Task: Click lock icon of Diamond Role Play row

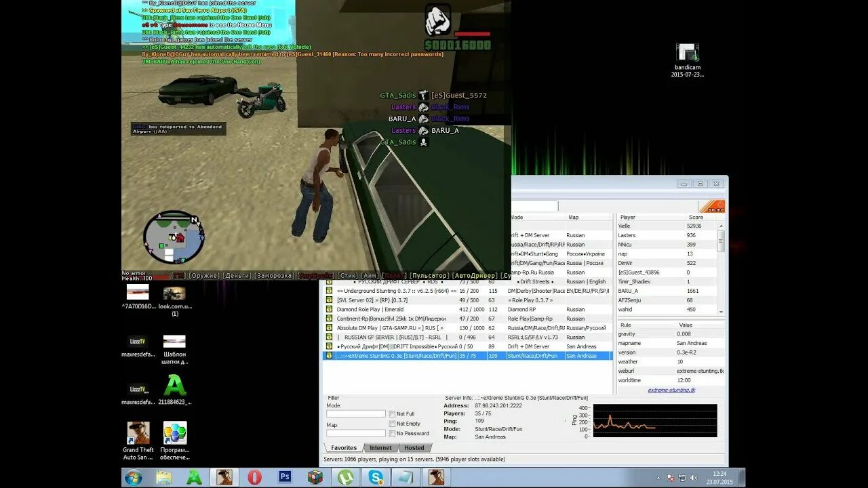Action: click(330, 309)
